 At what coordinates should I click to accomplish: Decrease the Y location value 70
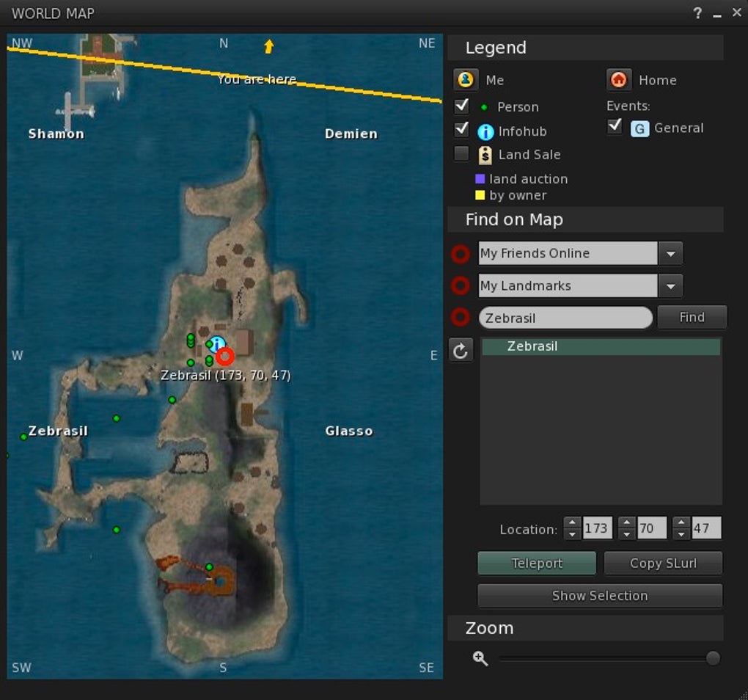tap(626, 534)
